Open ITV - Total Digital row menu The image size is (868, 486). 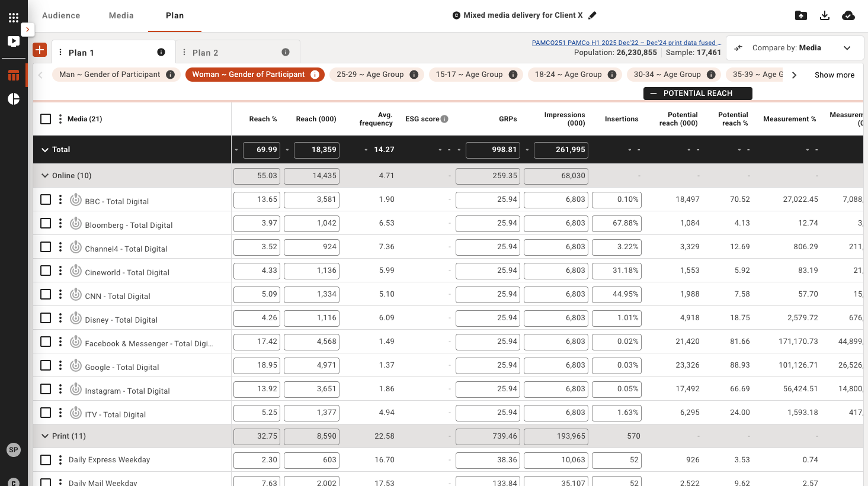[60, 413]
